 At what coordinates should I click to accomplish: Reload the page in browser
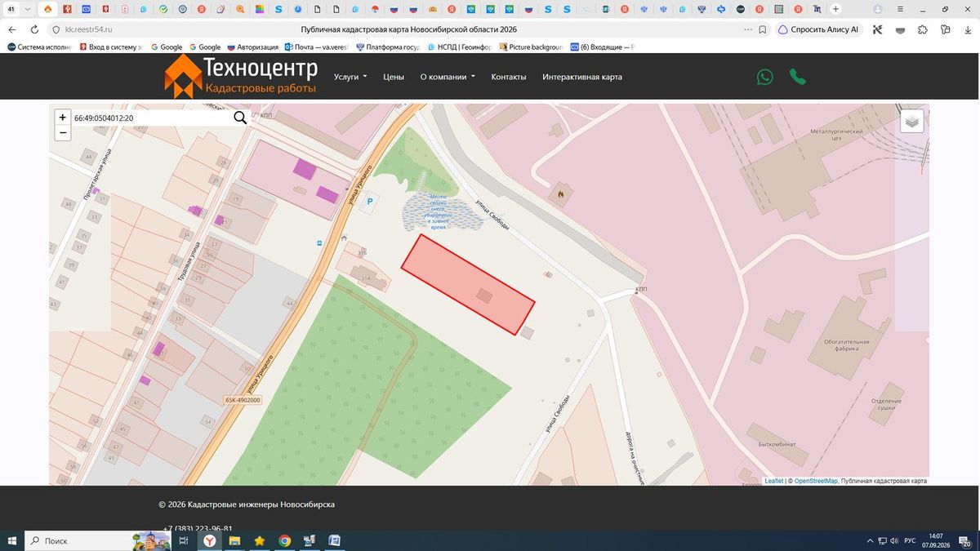click(x=34, y=29)
